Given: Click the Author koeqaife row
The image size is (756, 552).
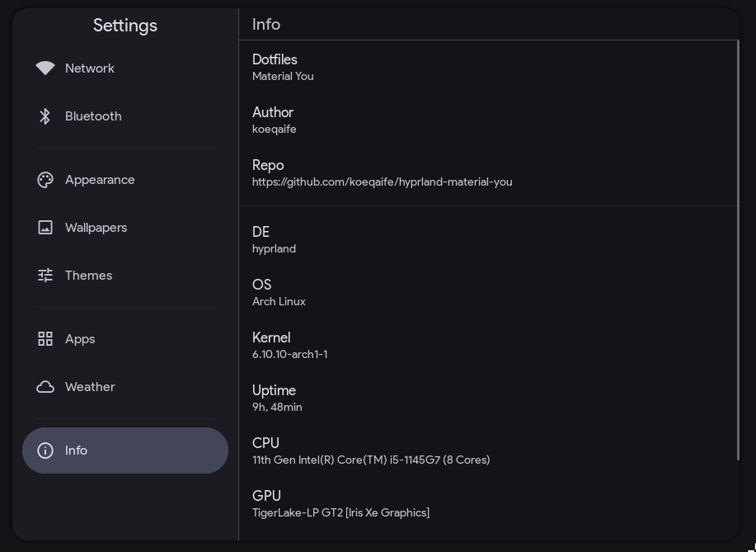Looking at the screenshot, I should point(275,120).
